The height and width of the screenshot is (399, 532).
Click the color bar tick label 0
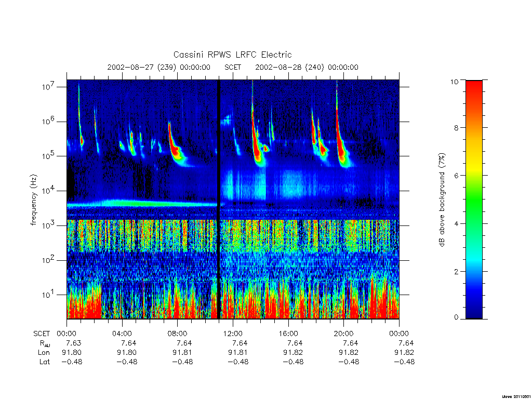456,317
